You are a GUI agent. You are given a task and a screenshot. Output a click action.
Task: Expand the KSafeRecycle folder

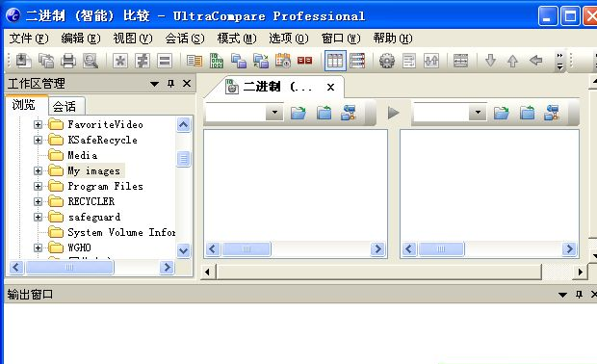tap(38, 141)
